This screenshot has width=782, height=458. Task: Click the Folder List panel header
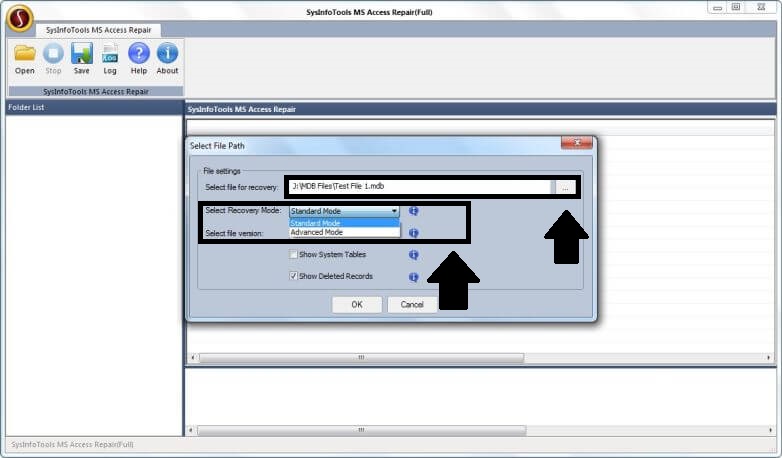click(x=94, y=107)
